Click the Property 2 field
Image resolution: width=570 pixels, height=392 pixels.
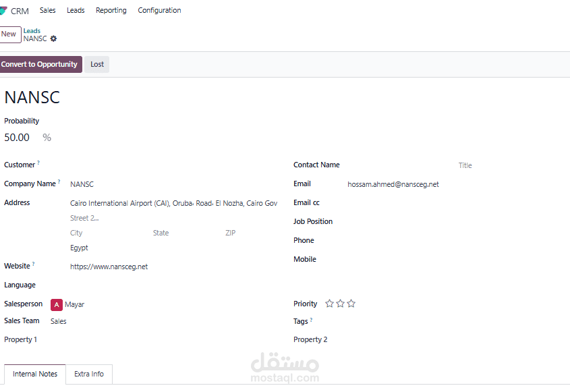pos(450,339)
